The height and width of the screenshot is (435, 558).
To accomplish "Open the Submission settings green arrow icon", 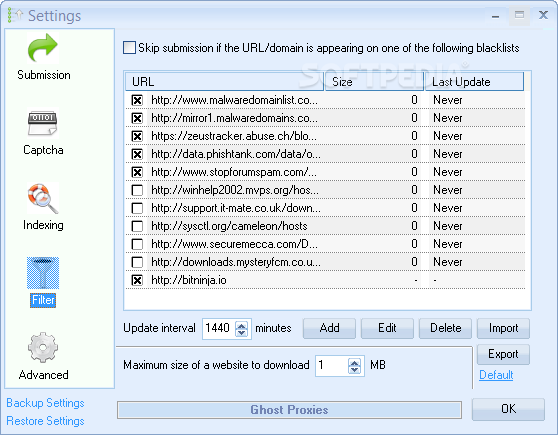I will (43, 48).
